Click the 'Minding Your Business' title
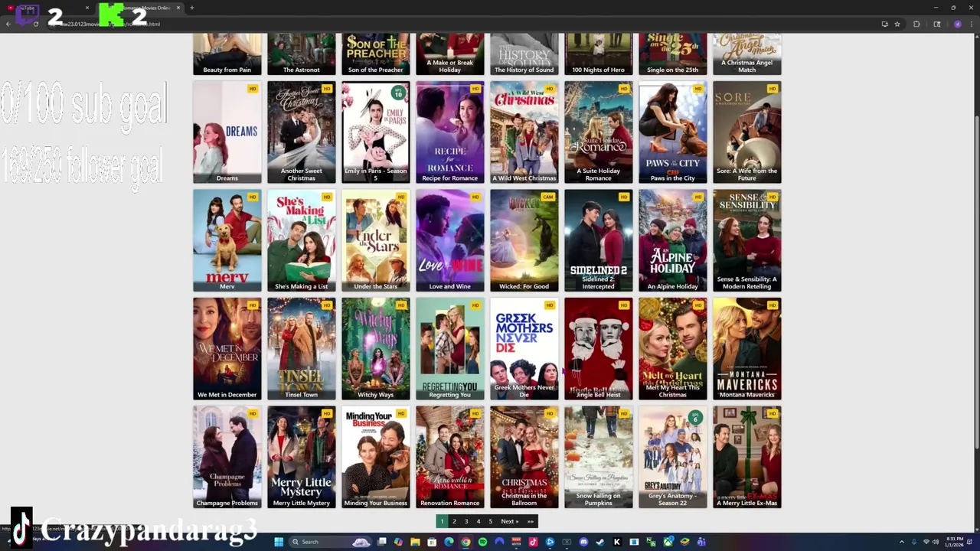The image size is (980, 551). 375,503
